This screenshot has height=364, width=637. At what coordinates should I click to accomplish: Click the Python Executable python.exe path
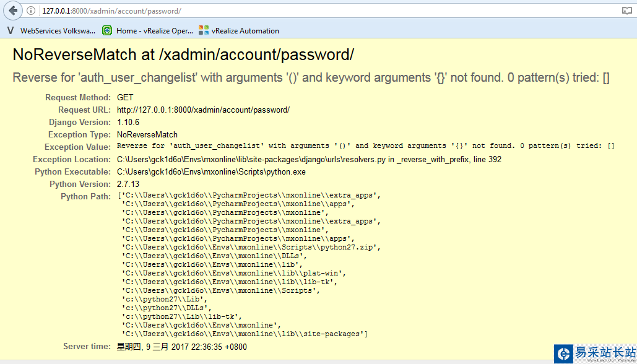pos(211,171)
